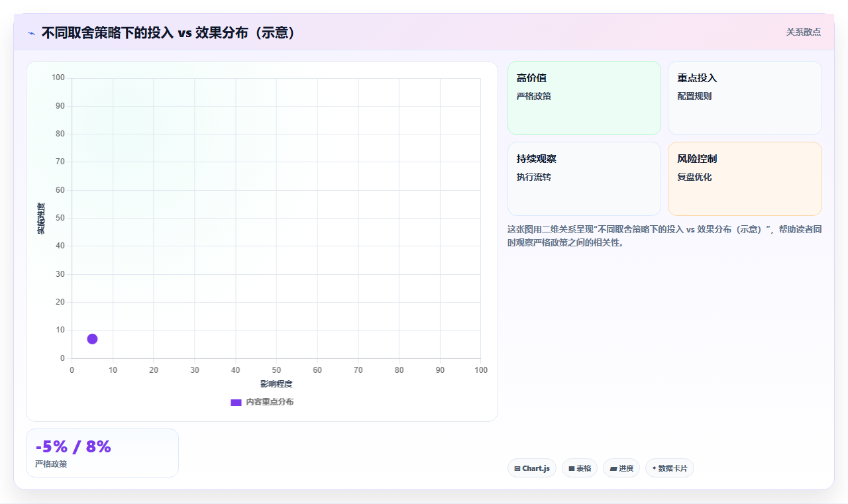
Task: Click the Chart.js chip icon
Action: (517, 468)
